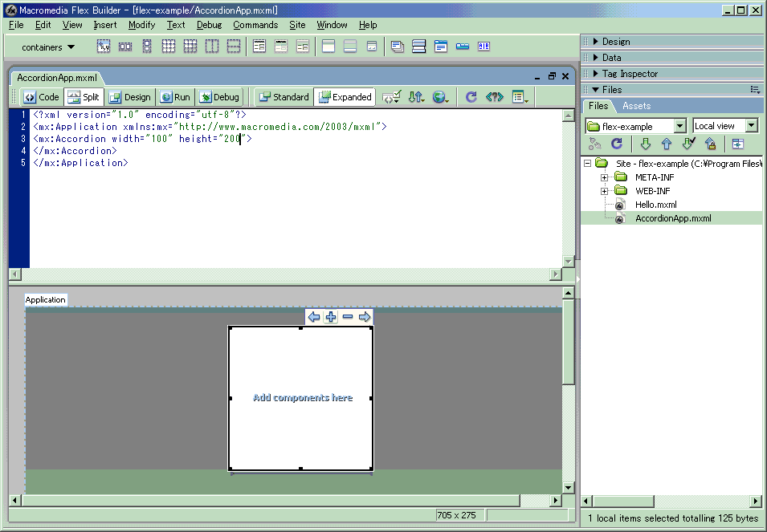Insert a FormItem element

tap(303, 47)
